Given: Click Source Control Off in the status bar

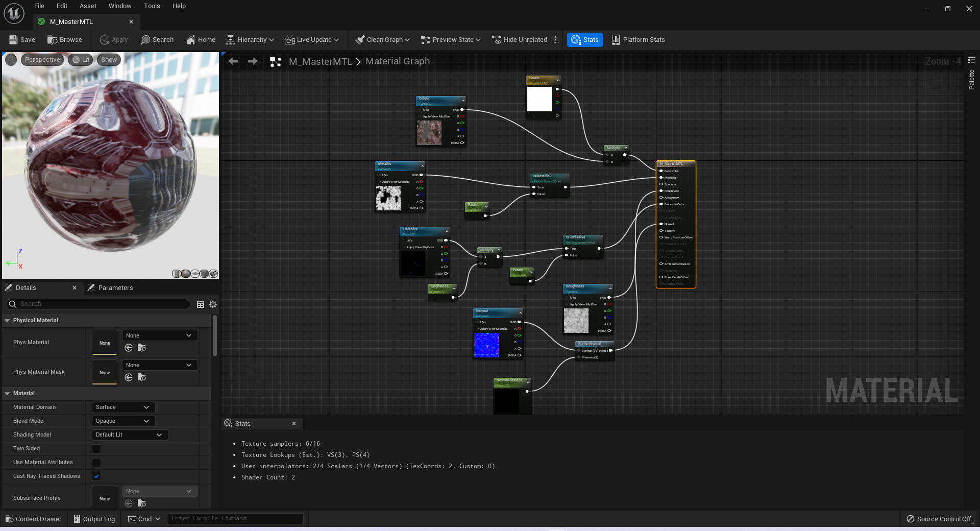Looking at the screenshot, I should [942, 519].
